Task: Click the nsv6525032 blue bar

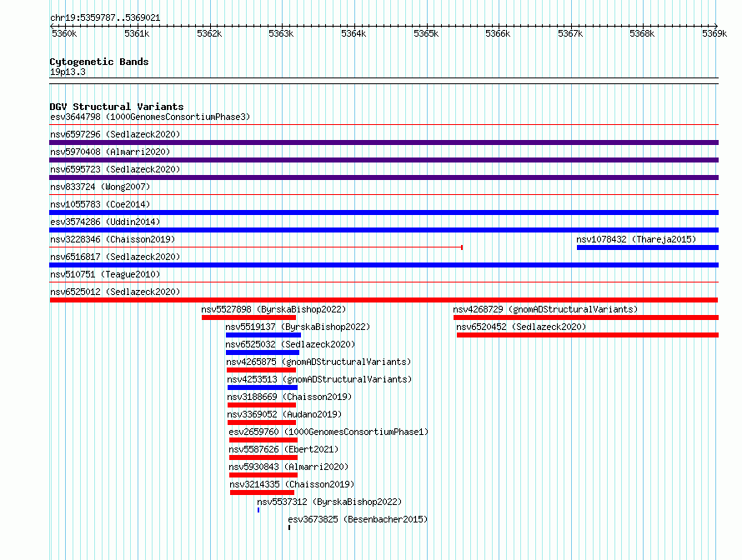Action: (262, 352)
